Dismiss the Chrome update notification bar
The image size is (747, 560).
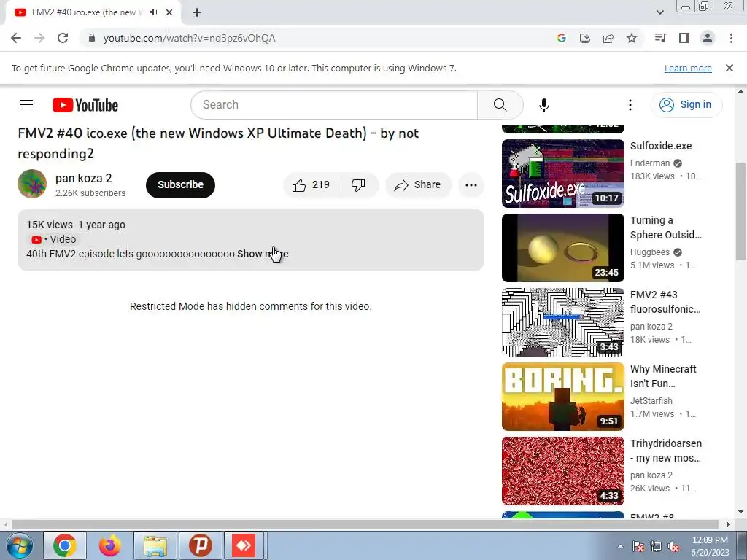729,68
